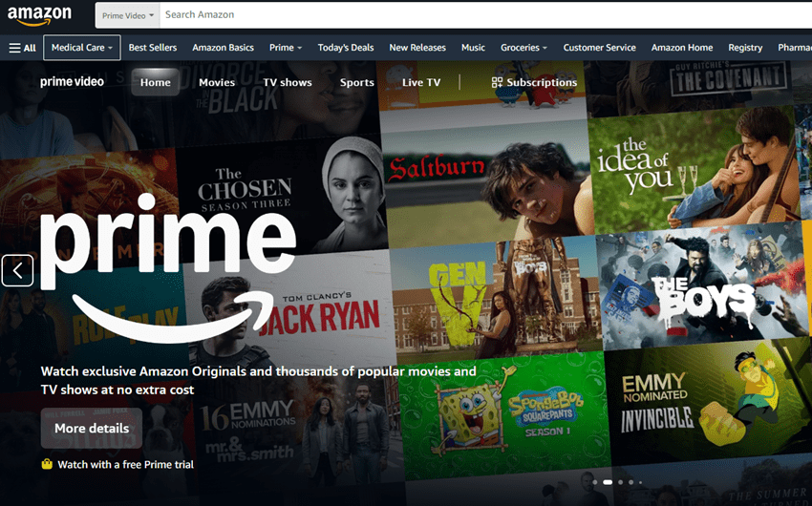Open the Sports tab
This screenshot has height=506, width=812.
click(x=357, y=82)
